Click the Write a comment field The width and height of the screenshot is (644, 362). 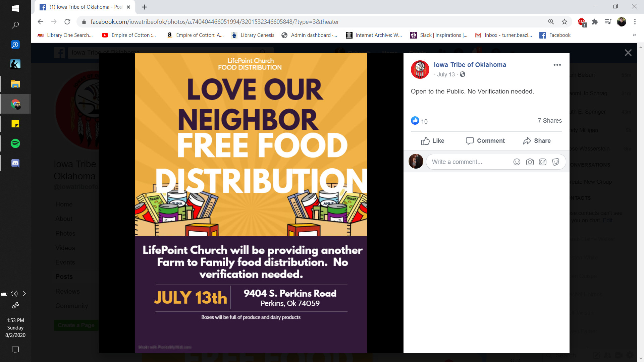click(x=470, y=162)
